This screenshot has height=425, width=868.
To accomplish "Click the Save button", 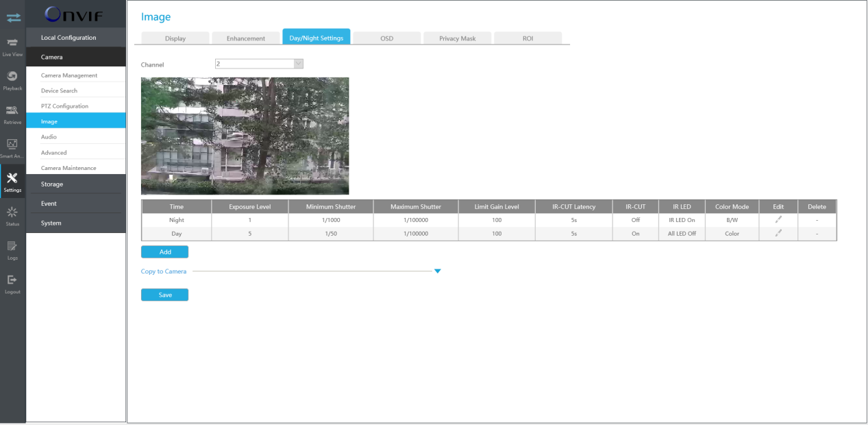I will point(164,295).
